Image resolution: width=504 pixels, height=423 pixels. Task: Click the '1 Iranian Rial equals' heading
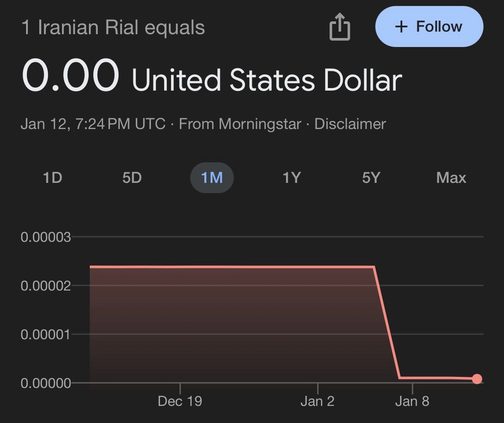(113, 28)
